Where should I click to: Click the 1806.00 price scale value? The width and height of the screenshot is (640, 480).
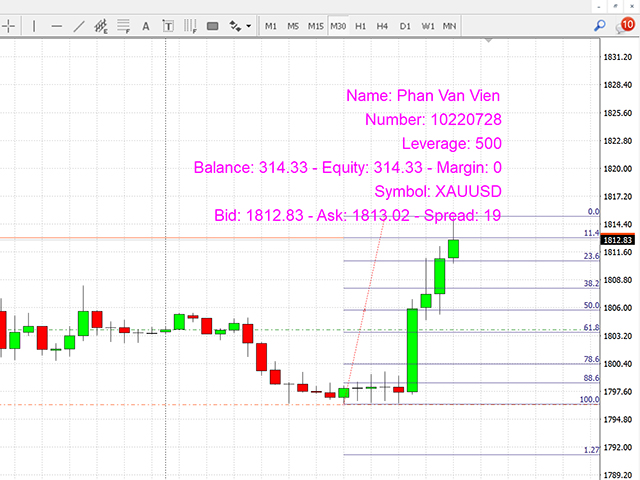[618, 308]
